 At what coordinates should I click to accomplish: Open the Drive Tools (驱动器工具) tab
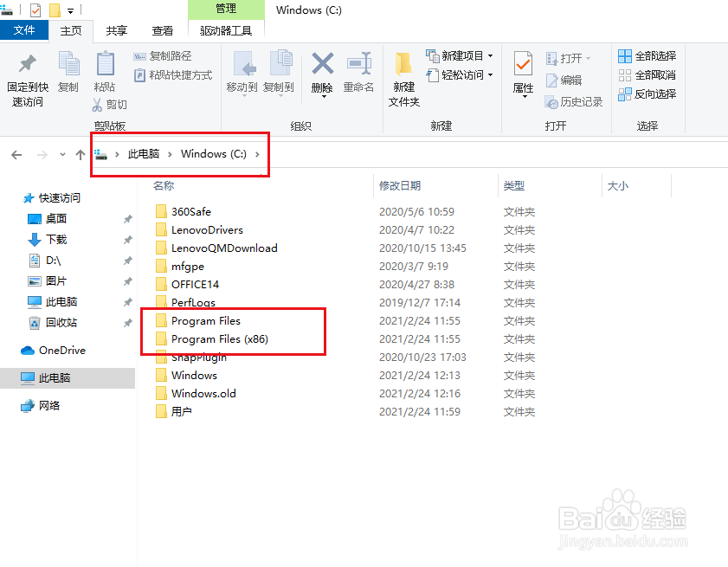(226, 30)
